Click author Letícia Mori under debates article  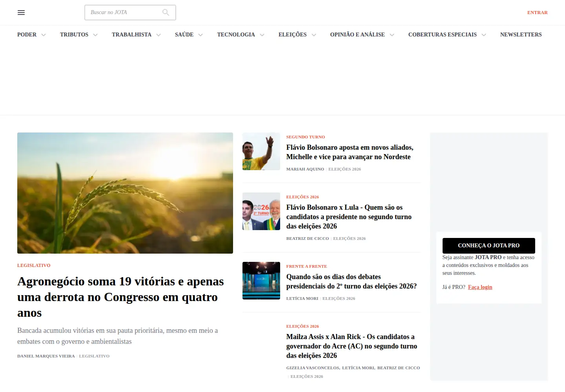point(302,298)
